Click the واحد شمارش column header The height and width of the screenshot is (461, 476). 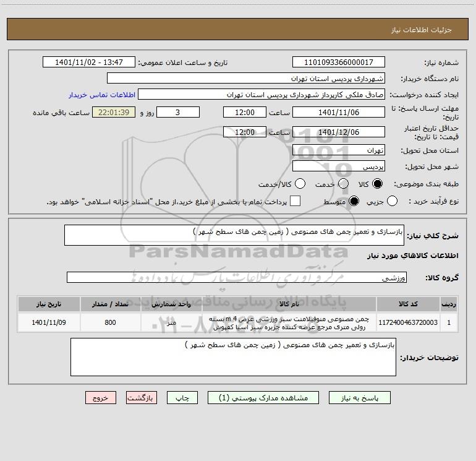point(171,304)
